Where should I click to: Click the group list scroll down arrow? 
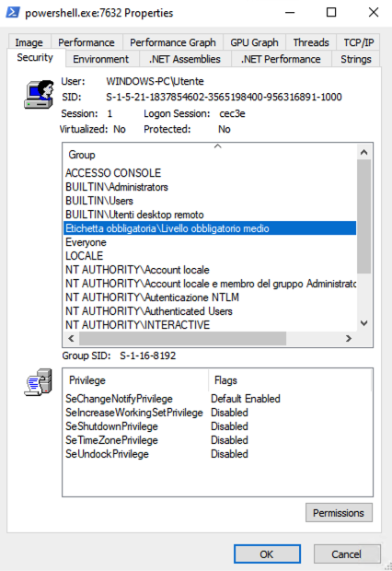point(363,323)
